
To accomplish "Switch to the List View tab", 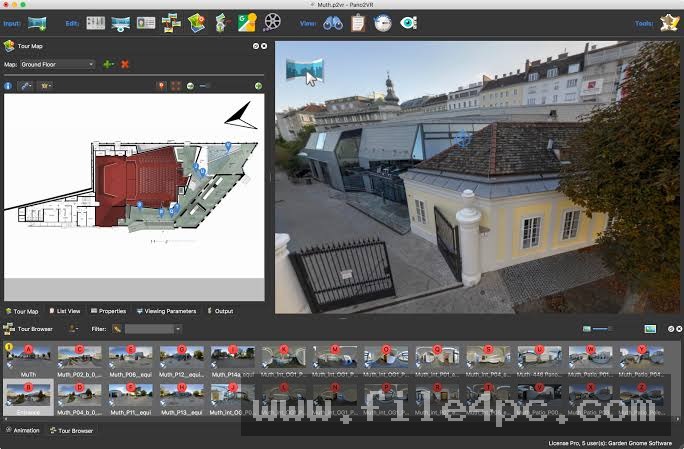I will pos(65,311).
